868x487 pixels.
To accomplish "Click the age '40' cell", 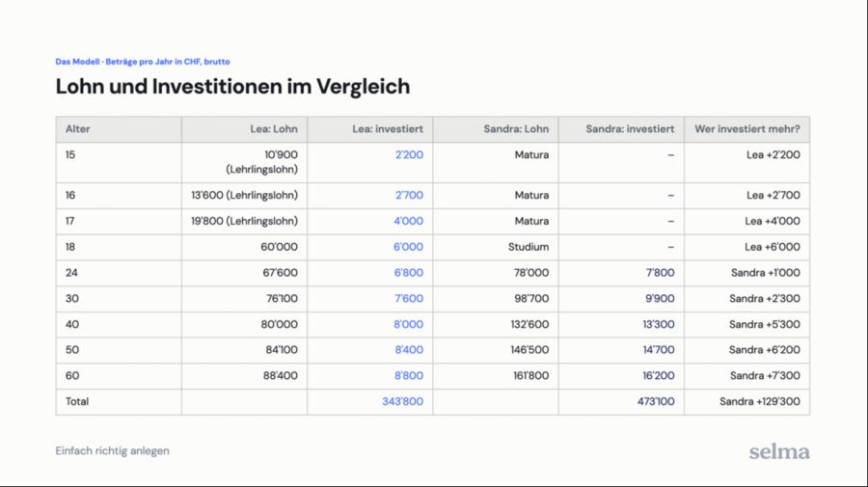I will (x=119, y=325).
